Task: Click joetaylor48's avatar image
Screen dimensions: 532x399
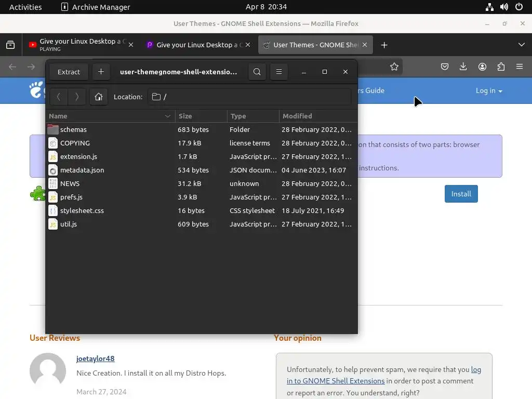Action: click(48, 370)
